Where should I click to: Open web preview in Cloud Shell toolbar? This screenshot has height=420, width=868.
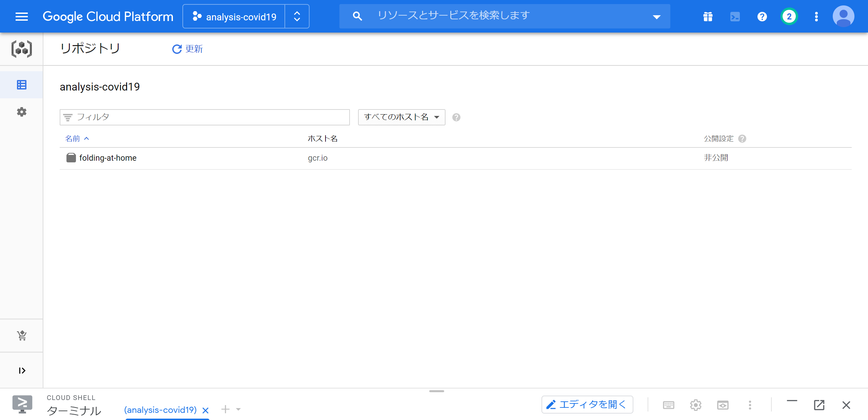pos(723,405)
